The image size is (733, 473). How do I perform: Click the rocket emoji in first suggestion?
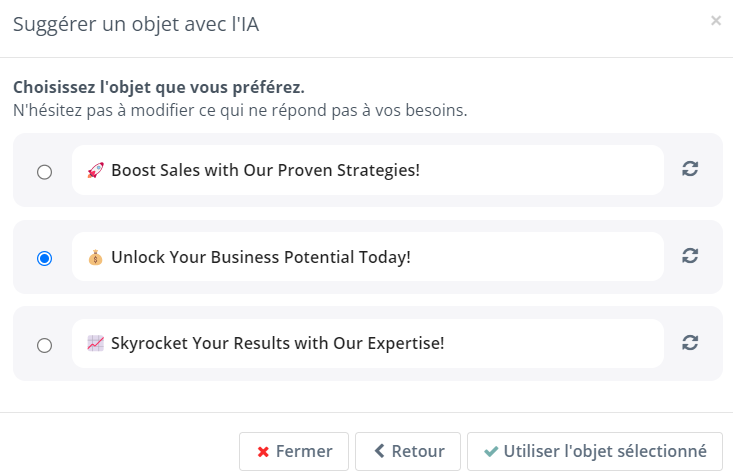tap(95, 171)
